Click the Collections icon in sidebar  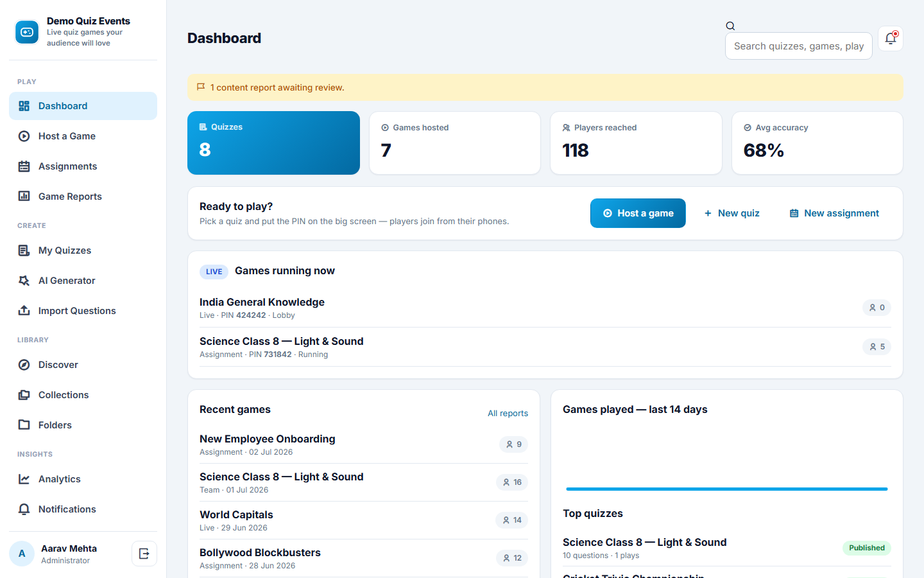pyautogui.click(x=24, y=395)
